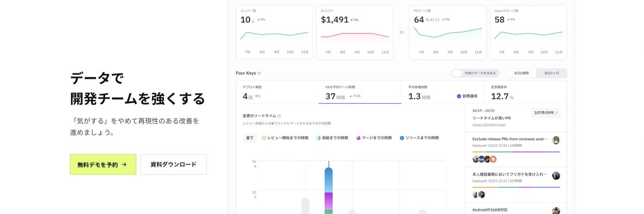Click the 目標達成 checkmark badge icon
The image size is (644, 214).
tap(459, 96)
